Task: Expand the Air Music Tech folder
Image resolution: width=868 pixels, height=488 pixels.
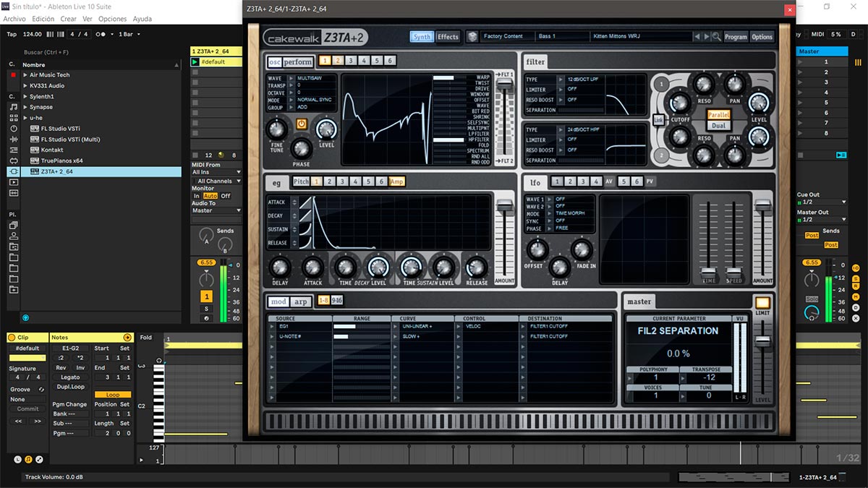Action: pyautogui.click(x=25, y=75)
